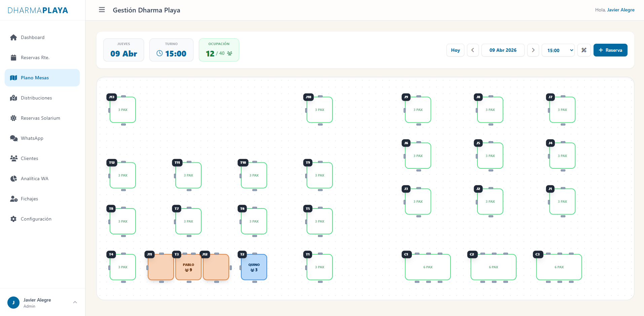Open the Fichajes section
Screen dimensions: 644x316
42,199
